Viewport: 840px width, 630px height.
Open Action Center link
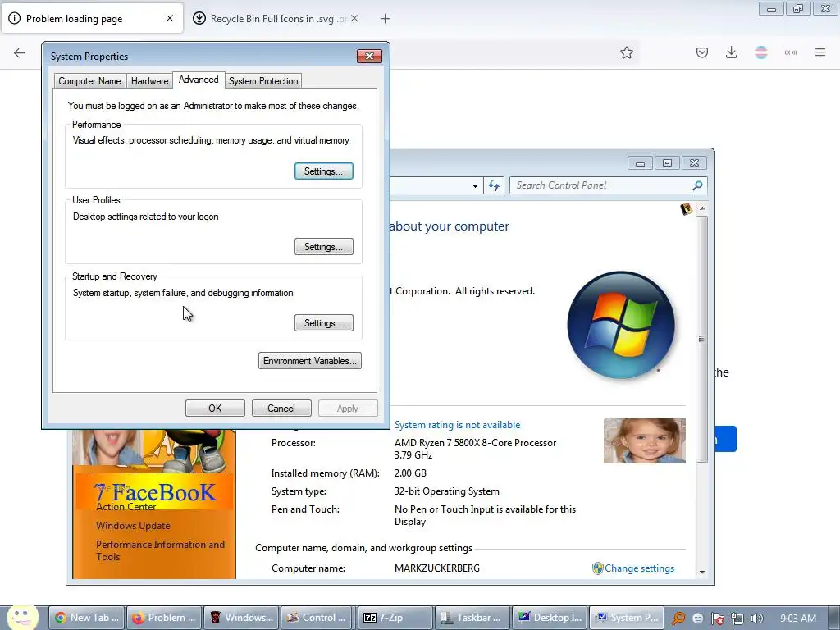tap(126, 507)
